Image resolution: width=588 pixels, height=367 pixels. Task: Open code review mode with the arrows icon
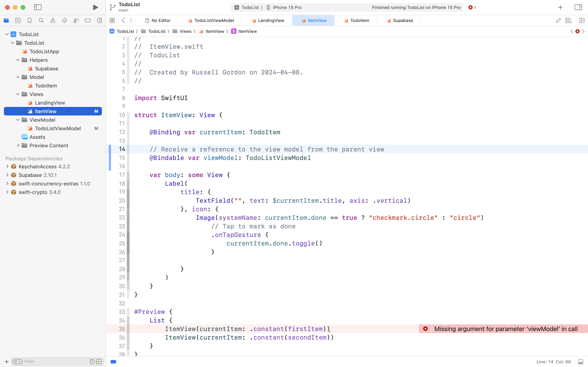pyautogui.click(x=558, y=20)
